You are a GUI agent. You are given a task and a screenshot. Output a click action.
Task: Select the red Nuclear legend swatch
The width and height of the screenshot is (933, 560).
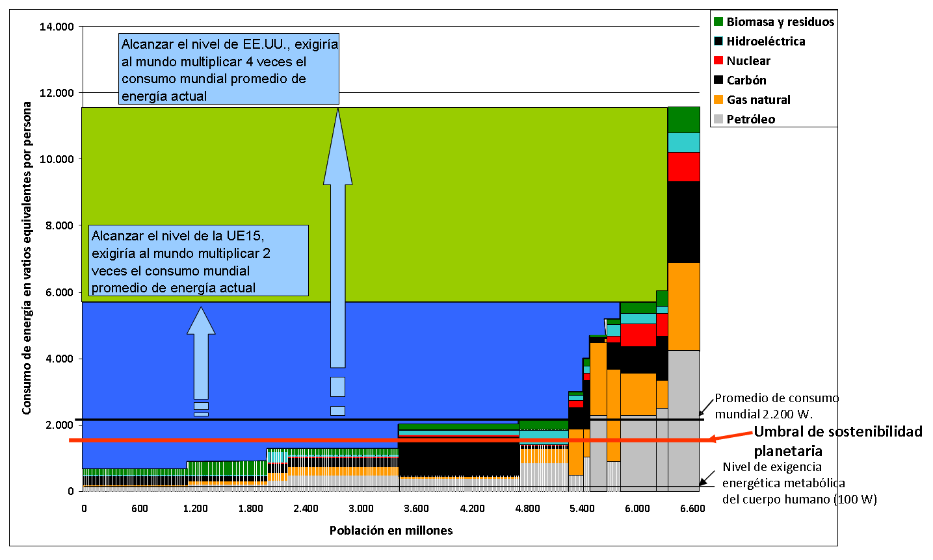click(x=718, y=60)
